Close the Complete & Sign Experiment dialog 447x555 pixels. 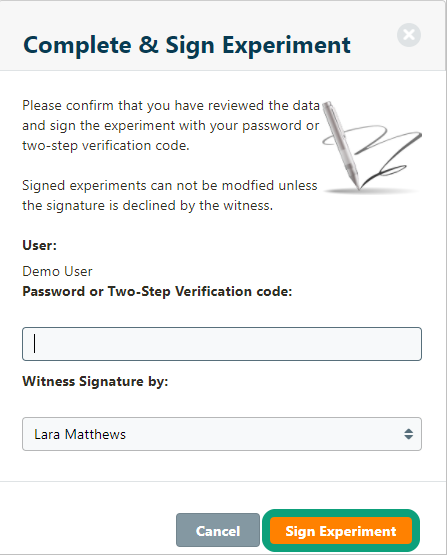click(409, 35)
